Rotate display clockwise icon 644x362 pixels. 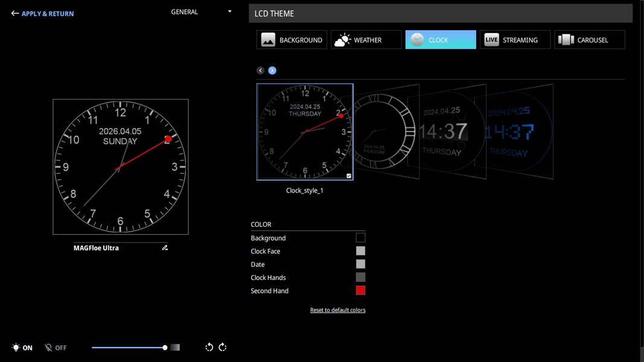[223, 348]
